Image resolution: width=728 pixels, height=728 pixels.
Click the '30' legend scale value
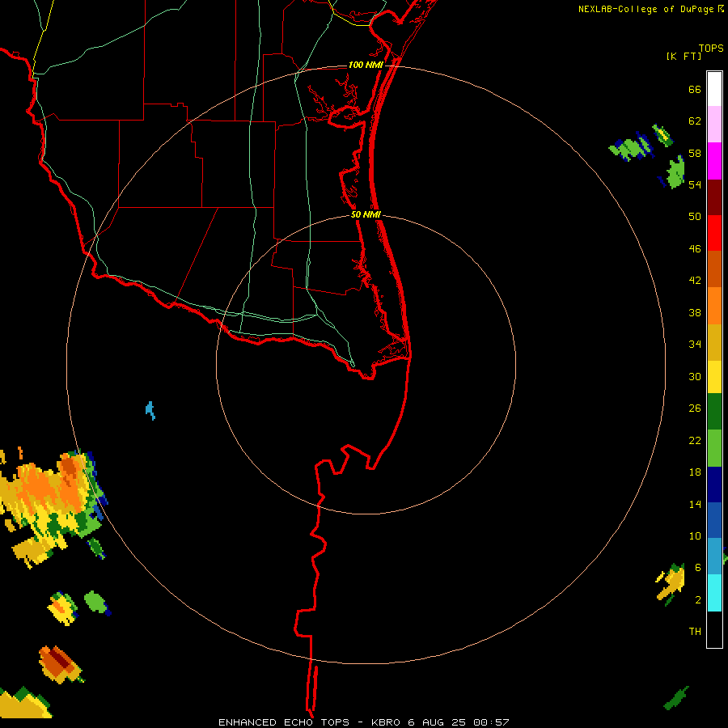(695, 376)
